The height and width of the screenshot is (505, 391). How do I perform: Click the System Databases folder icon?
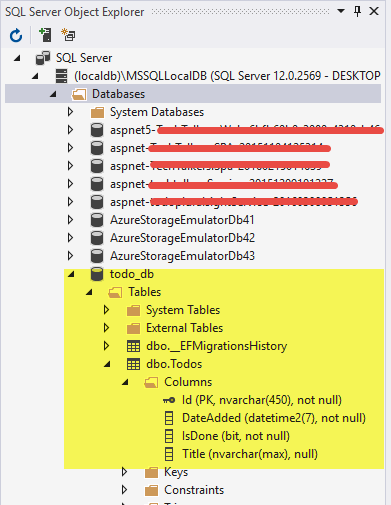click(97, 112)
